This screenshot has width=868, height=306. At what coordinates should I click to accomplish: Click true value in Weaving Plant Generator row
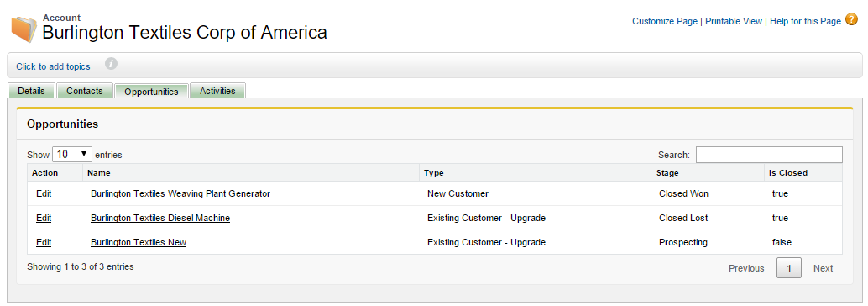(780, 193)
